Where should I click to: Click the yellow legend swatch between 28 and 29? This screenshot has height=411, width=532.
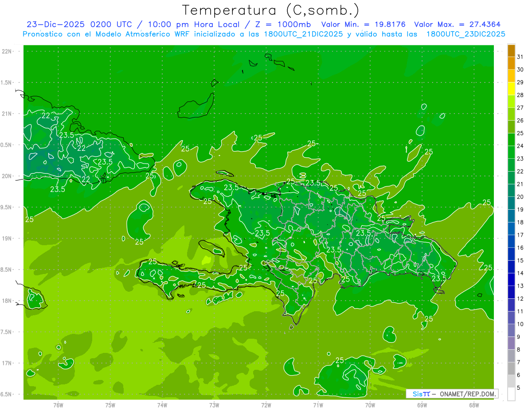511,88
